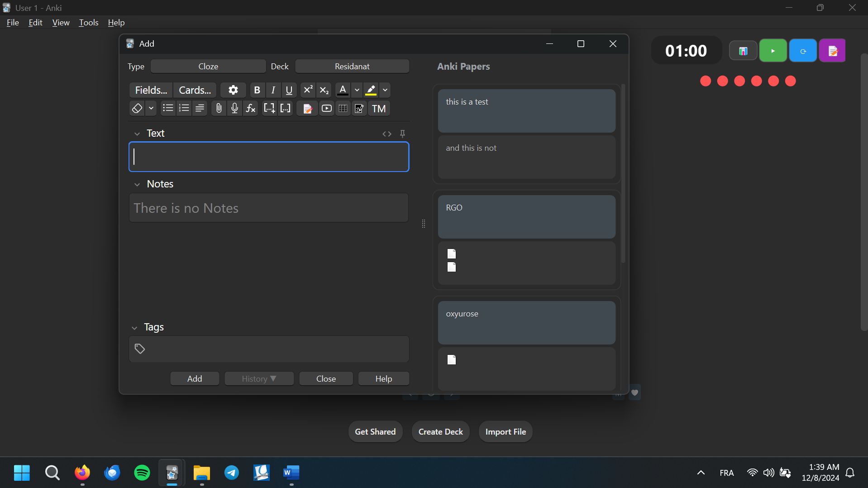
Task: Click the Fields... button
Action: tap(151, 90)
